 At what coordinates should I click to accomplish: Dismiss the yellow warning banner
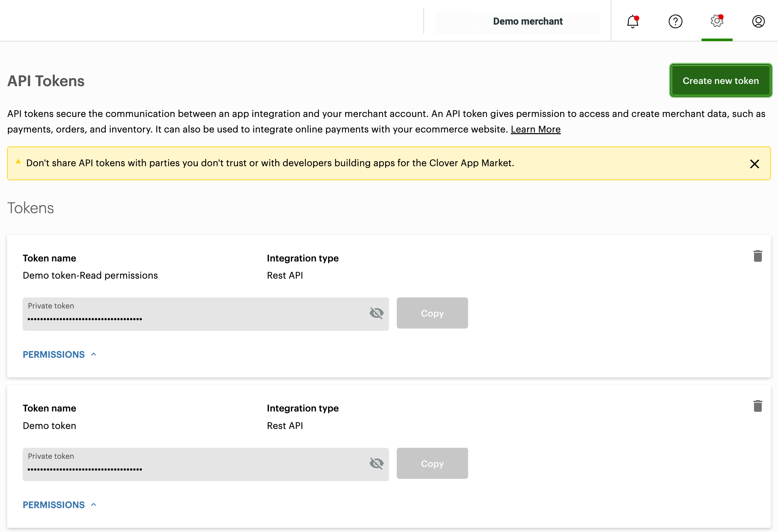[754, 164]
